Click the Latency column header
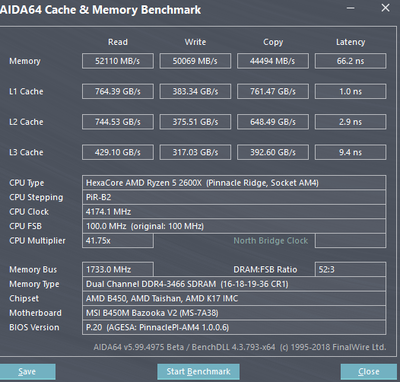 [350, 42]
